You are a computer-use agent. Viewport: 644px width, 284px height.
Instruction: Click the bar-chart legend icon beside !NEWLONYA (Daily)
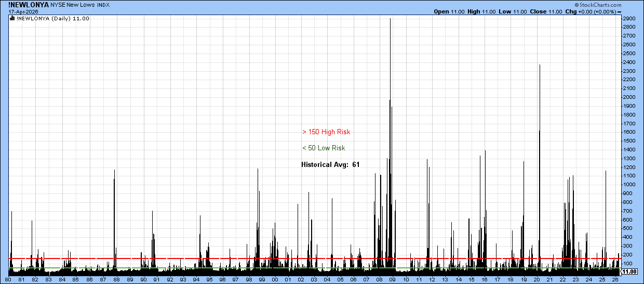pos(12,18)
